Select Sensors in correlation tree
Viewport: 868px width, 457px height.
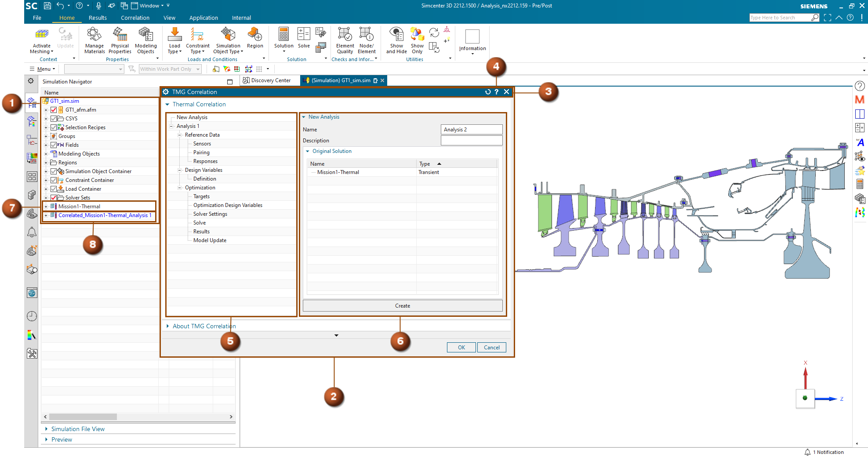[202, 144]
